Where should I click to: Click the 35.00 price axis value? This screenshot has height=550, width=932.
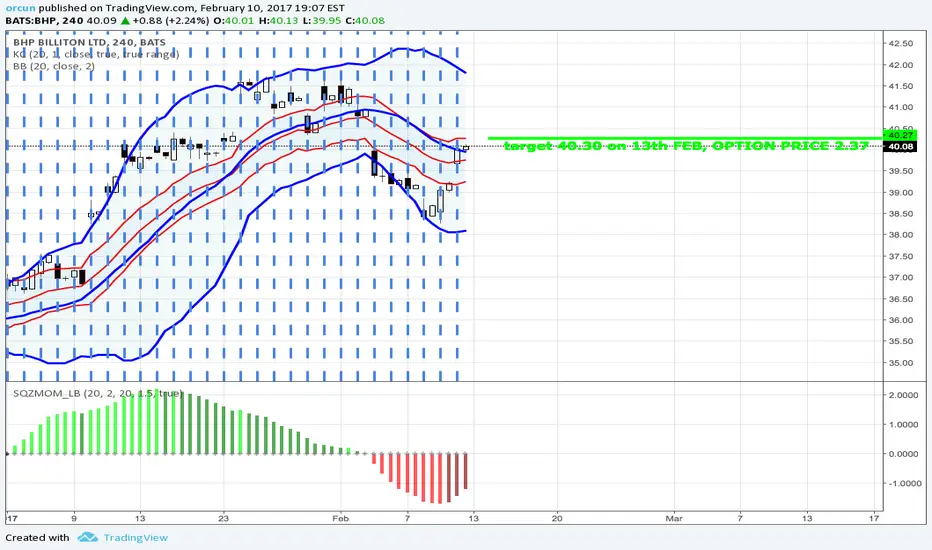pyautogui.click(x=900, y=363)
